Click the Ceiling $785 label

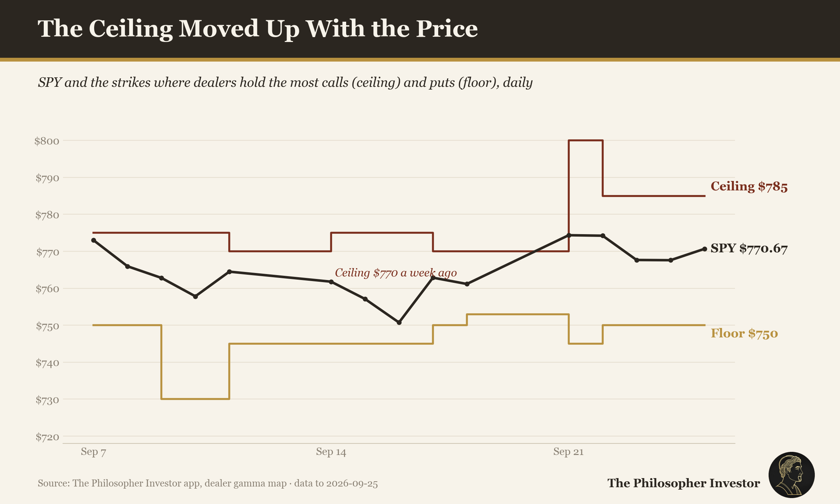tap(749, 187)
